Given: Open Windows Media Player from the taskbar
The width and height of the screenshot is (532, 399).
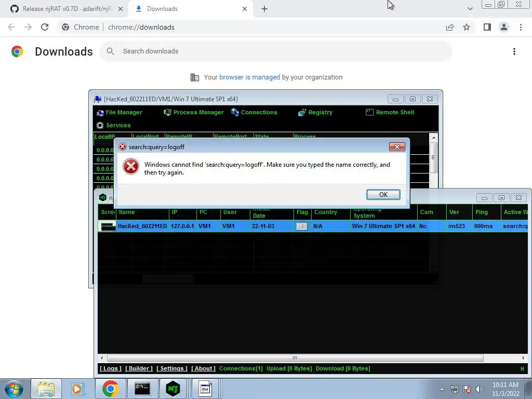Looking at the screenshot, I should coord(78,389).
